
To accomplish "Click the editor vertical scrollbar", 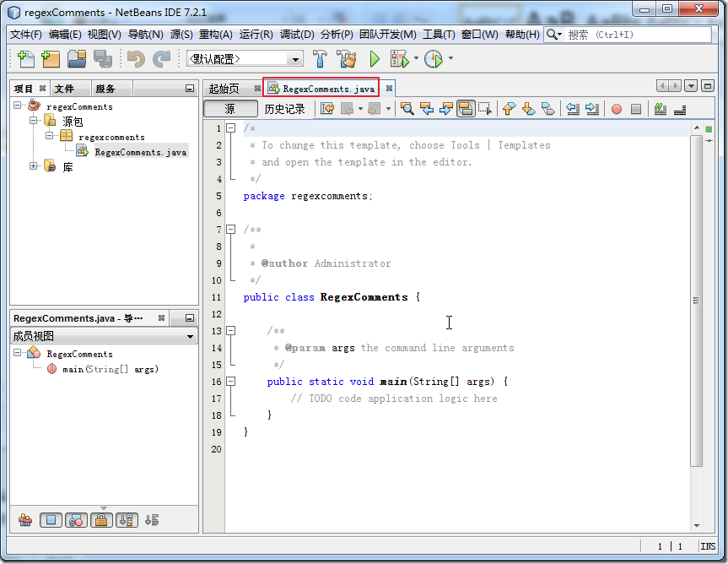I will [696, 300].
